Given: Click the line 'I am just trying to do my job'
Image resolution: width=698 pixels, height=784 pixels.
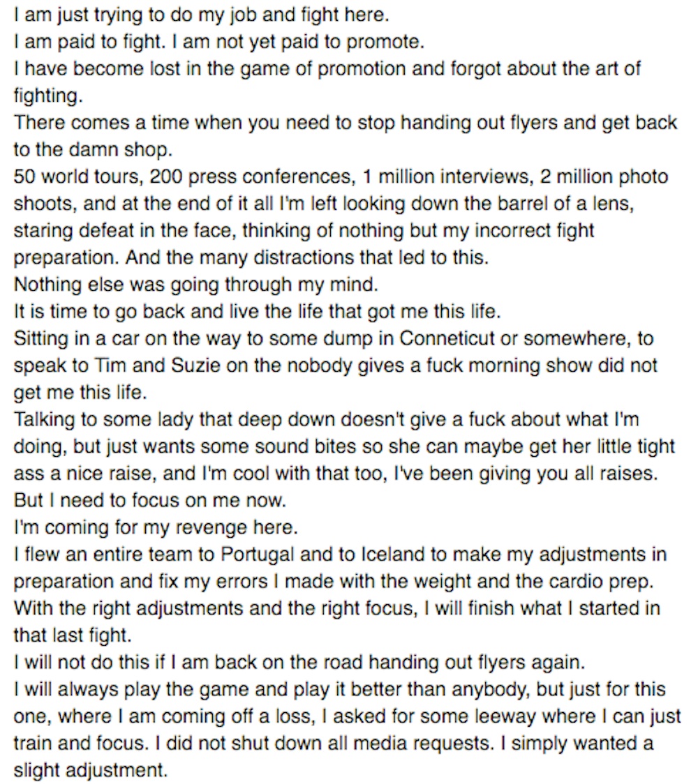Looking at the screenshot, I should pyautogui.click(x=201, y=15).
